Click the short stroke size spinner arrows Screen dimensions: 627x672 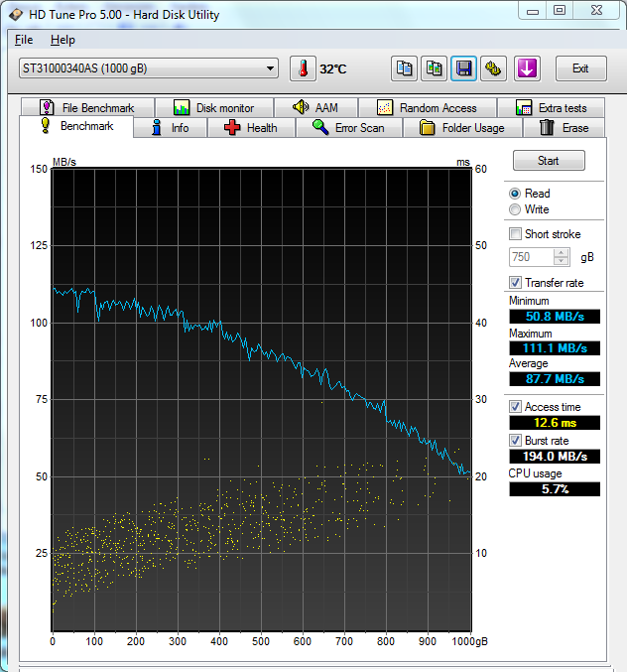point(562,257)
